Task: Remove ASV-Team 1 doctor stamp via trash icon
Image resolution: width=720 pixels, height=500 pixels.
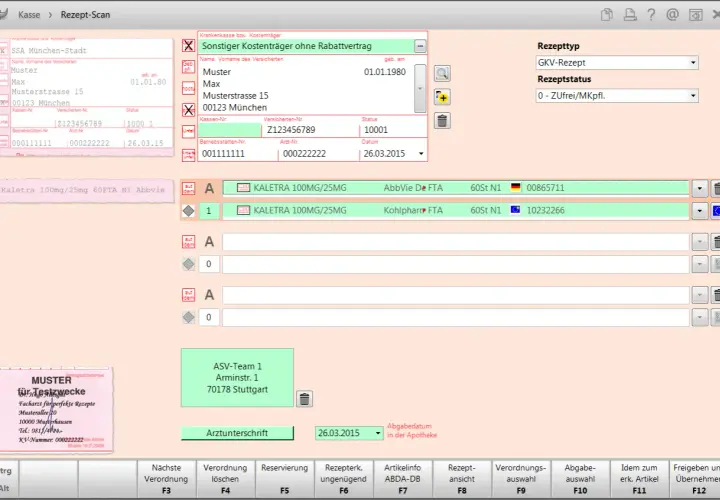Action: [x=304, y=399]
